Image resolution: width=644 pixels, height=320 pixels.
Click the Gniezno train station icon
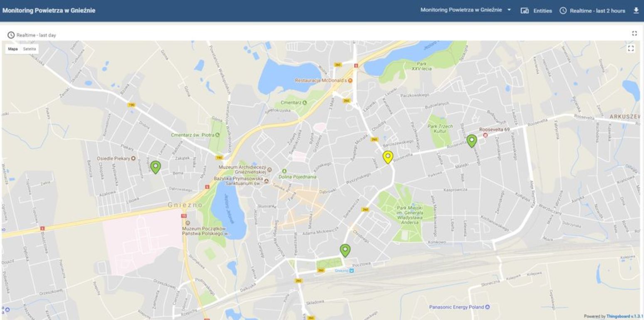(x=352, y=270)
